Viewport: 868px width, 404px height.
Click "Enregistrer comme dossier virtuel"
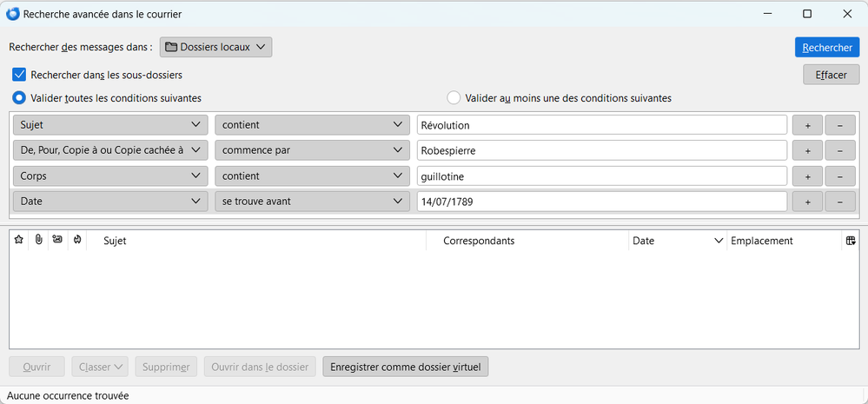coord(406,367)
